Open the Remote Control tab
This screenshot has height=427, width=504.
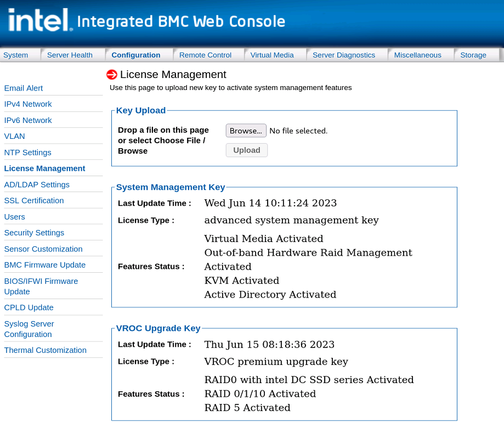pyautogui.click(x=205, y=55)
